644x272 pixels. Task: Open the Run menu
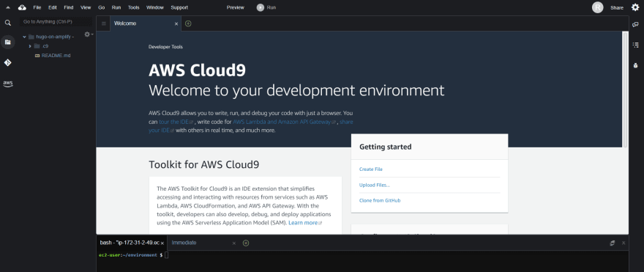(116, 7)
